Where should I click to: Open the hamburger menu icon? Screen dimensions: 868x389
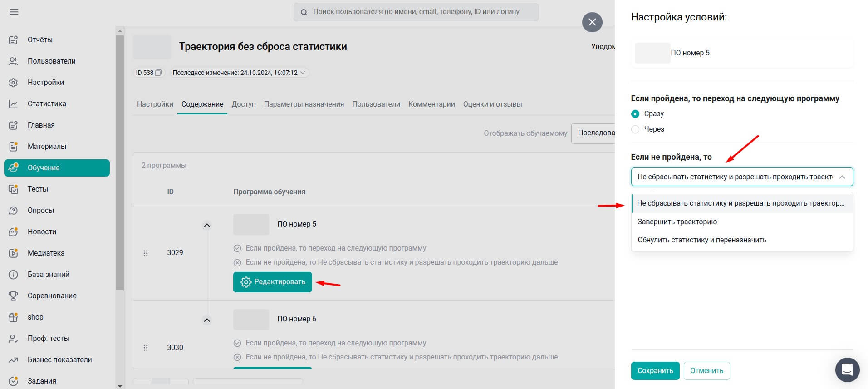(14, 12)
